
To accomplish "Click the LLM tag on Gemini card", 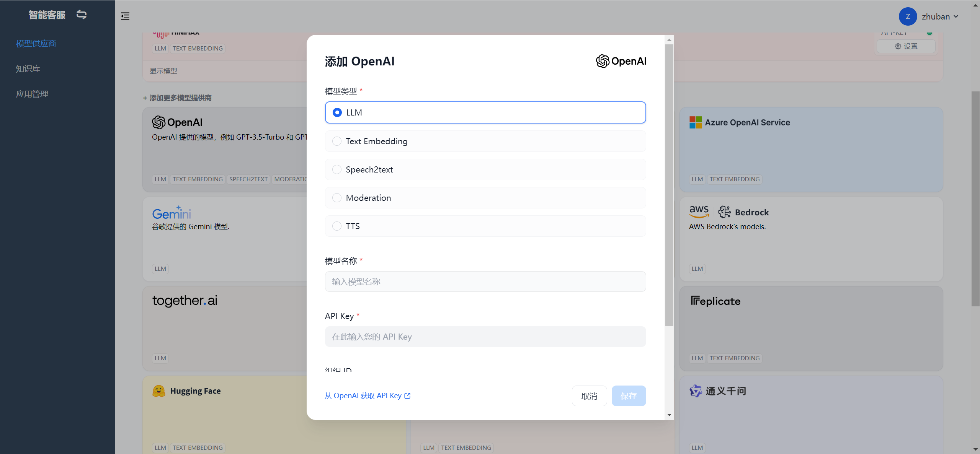I will click(160, 269).
